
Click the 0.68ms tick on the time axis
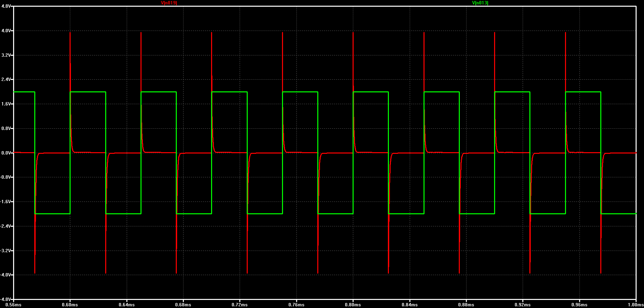coord(183,305)
